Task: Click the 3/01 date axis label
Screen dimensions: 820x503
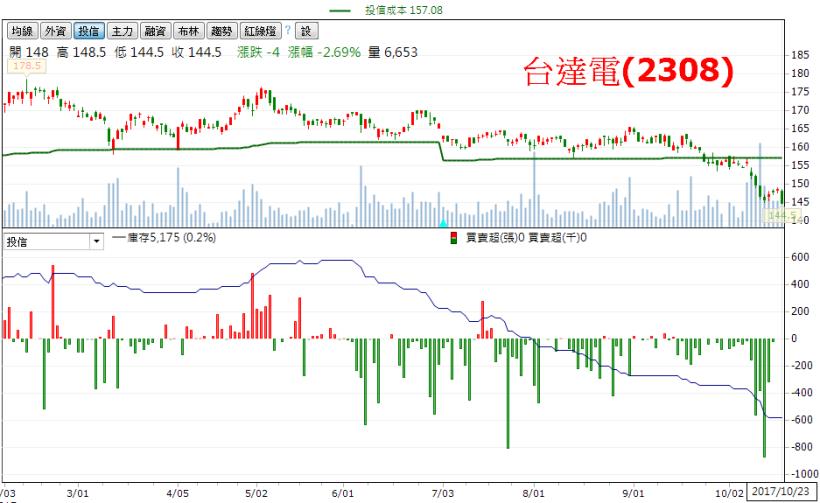Action: (x=78, y=493)
